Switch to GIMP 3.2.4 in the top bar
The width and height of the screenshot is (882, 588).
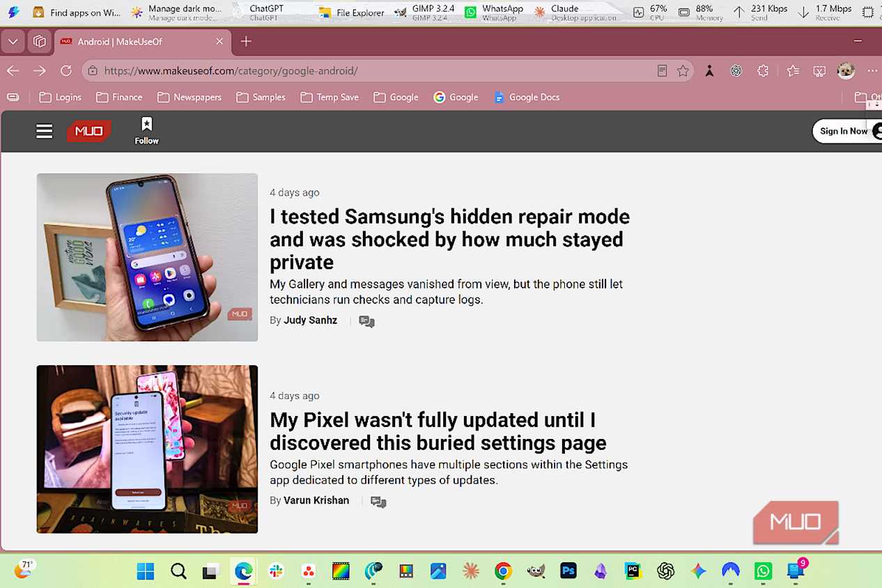click(x=424, y=12)
